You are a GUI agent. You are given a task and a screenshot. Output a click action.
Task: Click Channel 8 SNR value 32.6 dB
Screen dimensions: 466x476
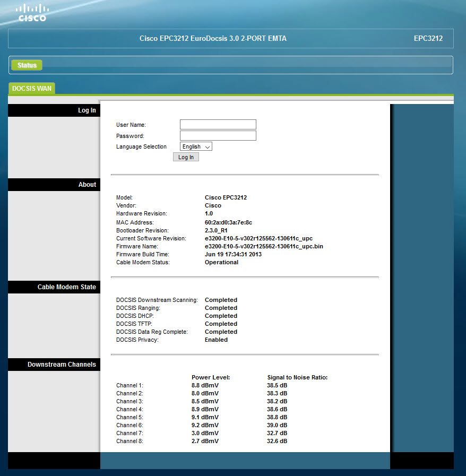pos(277,441)
